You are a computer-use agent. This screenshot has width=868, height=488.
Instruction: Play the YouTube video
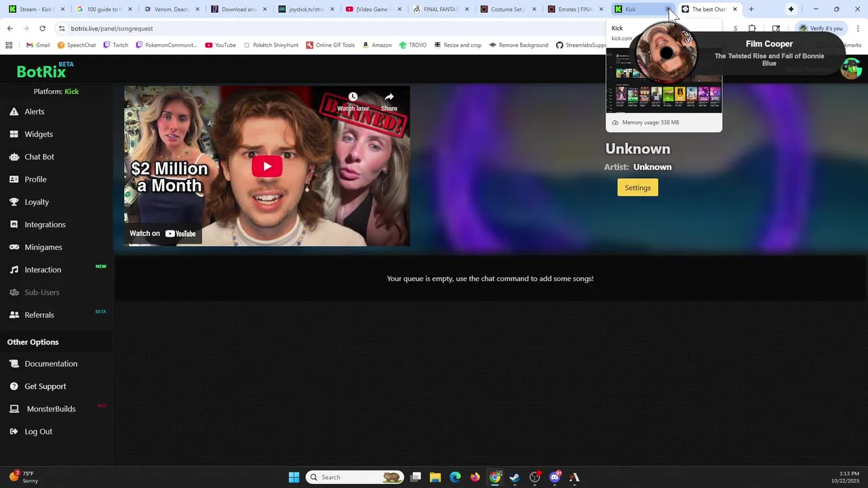click(x=267, y=166)
